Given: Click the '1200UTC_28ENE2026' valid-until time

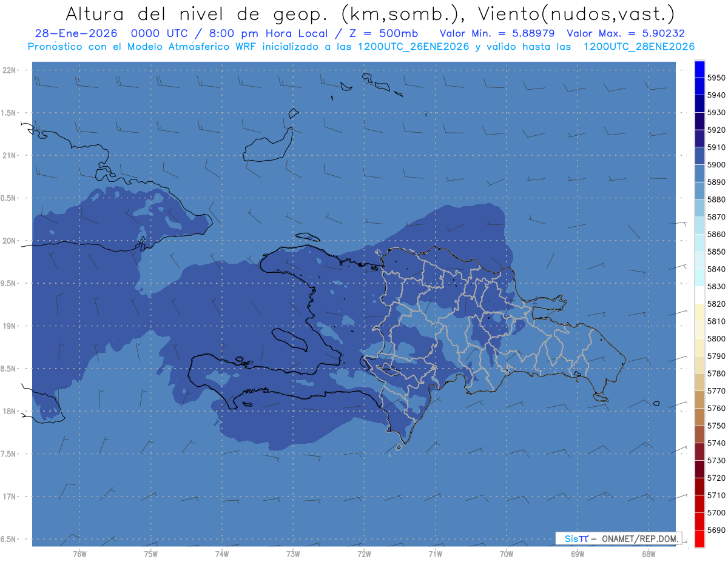Looking at the screenshot, I should 639,47.
